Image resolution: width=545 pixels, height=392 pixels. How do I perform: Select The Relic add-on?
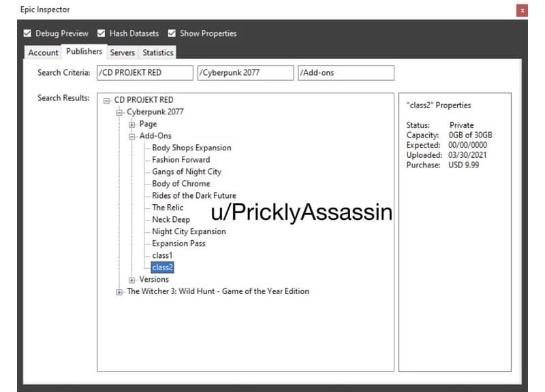click(x=168, y=208)
